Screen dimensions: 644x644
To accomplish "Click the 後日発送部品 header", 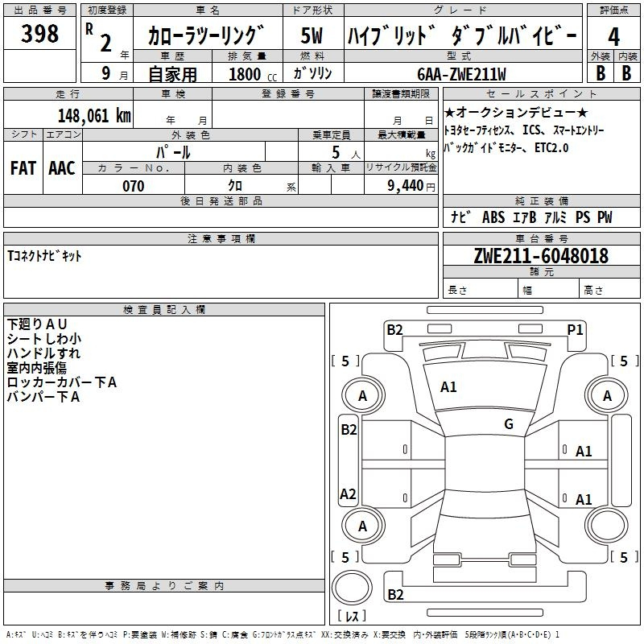I will tap(221, 200).
